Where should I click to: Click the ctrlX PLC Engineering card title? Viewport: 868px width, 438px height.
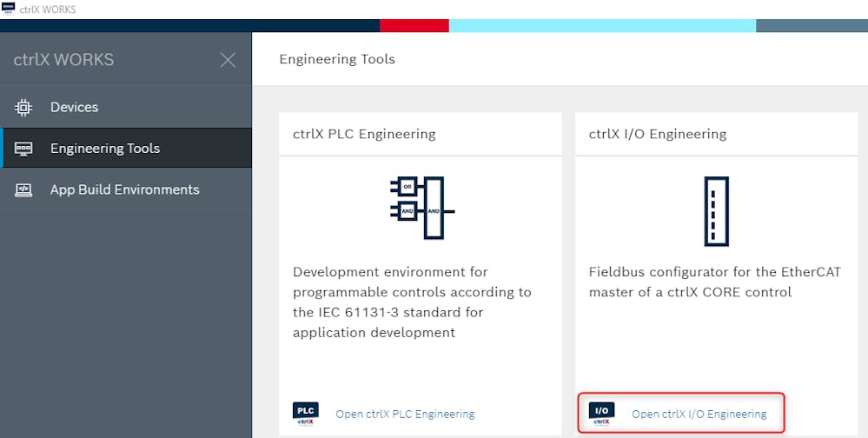coord(364,134)
